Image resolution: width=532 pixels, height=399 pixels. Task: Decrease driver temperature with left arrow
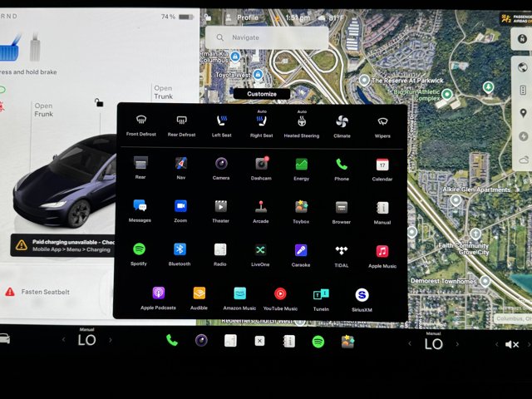coord(64,340)
